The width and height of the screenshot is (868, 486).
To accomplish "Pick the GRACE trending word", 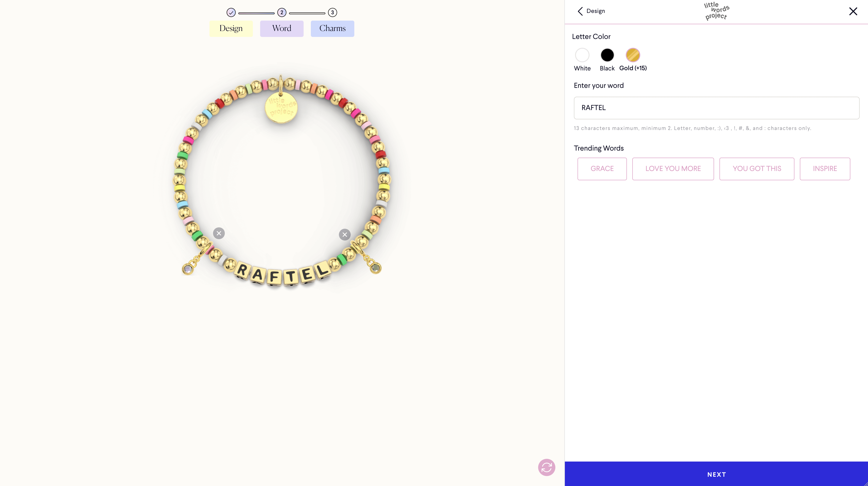I will (602, 169).
